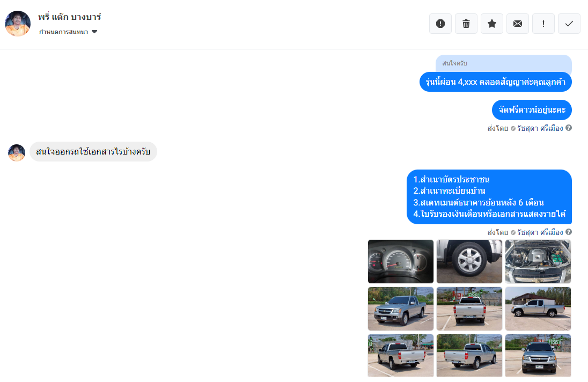Open the side profile pickup photo
Viewport: 588px width, 382px height.
(x=538, y=308)
